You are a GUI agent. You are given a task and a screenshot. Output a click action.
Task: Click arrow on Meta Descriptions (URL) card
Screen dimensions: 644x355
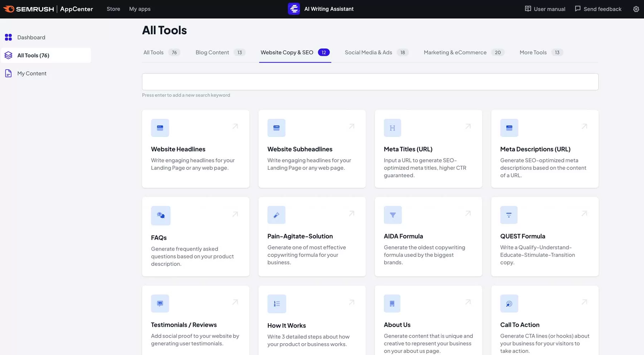pos(584,126)
